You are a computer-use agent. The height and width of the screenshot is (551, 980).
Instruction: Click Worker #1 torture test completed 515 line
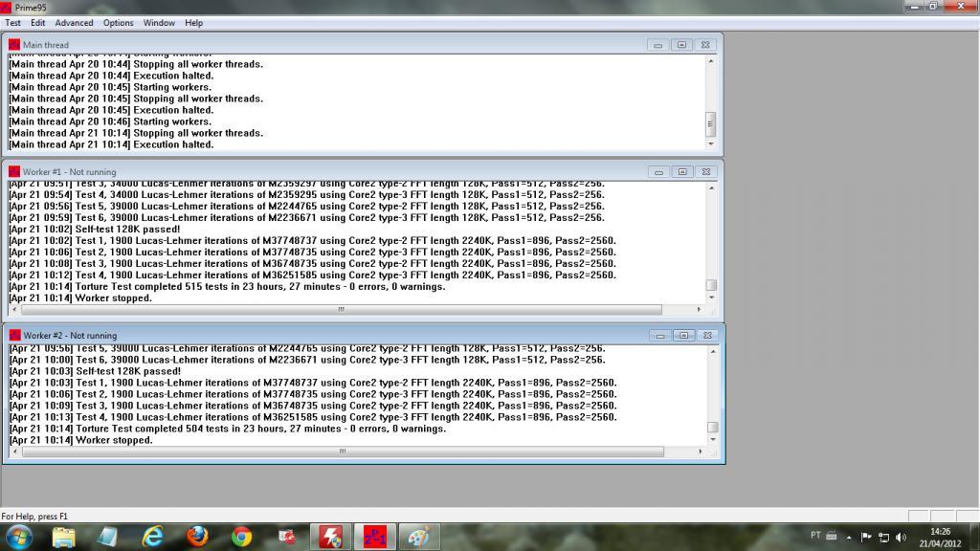[x=228, y=287]
